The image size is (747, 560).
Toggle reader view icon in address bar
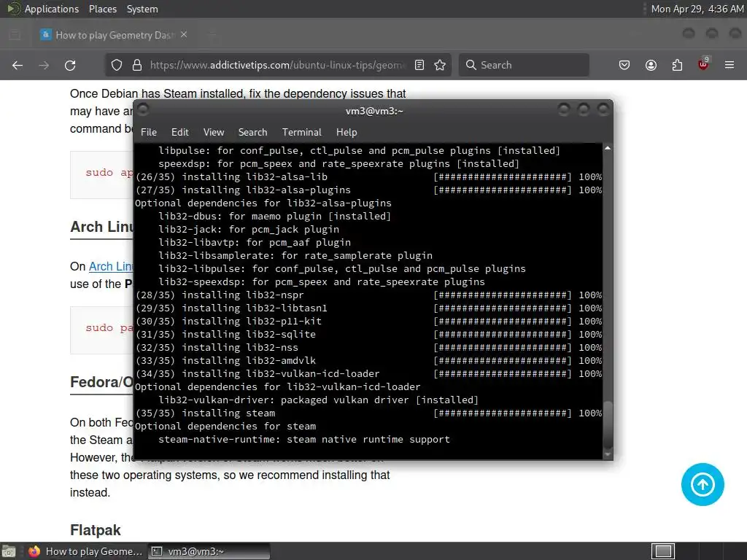(x=419, y=65)
